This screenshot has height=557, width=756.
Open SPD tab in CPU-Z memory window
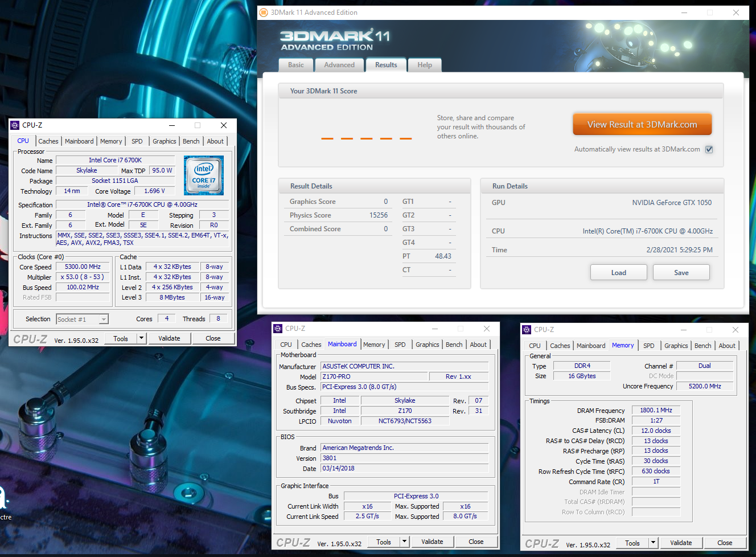(x=649, y=346)
